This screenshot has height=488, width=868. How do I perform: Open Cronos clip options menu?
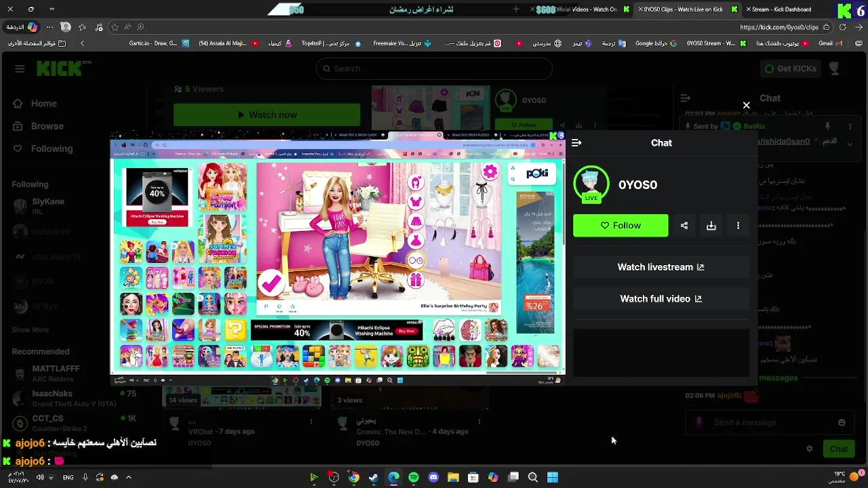479,422
